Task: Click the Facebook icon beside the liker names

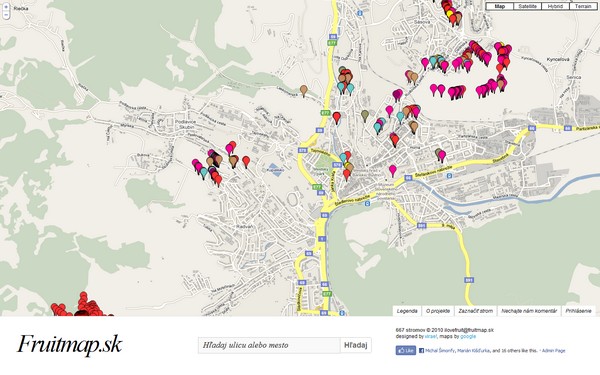Action: click(421, 350)
